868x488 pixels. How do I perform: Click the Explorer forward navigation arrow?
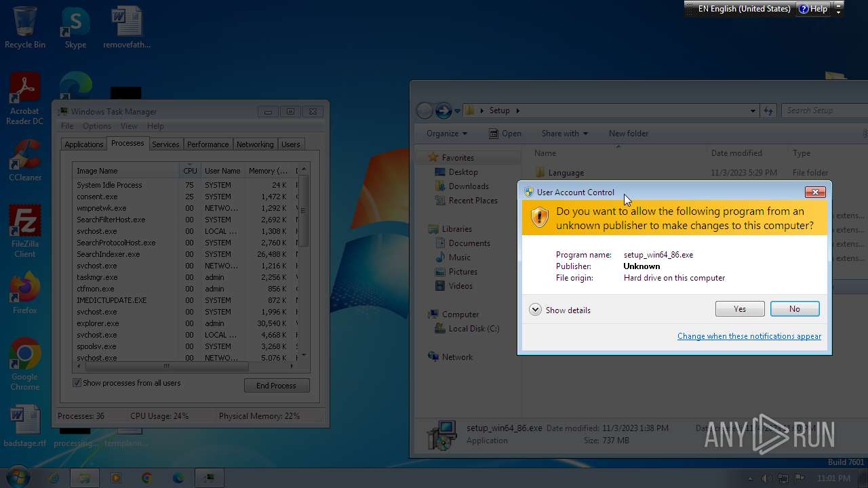pos(443,110)
